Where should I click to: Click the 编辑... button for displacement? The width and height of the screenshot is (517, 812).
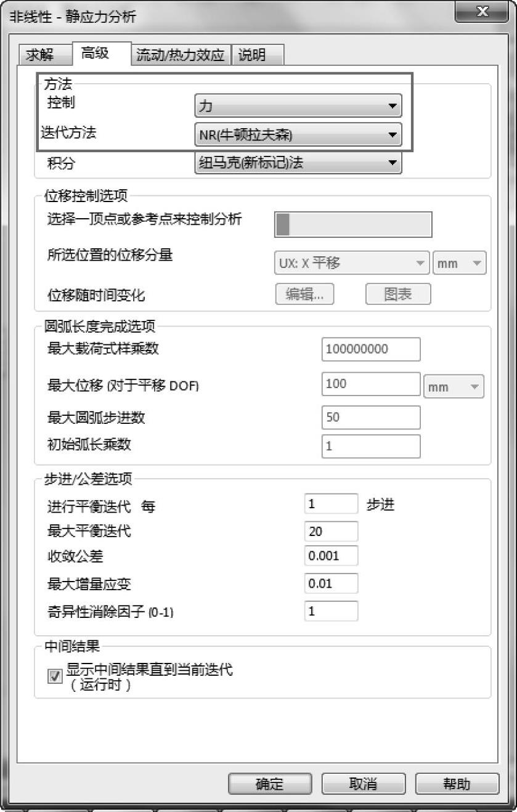point(304,294)
